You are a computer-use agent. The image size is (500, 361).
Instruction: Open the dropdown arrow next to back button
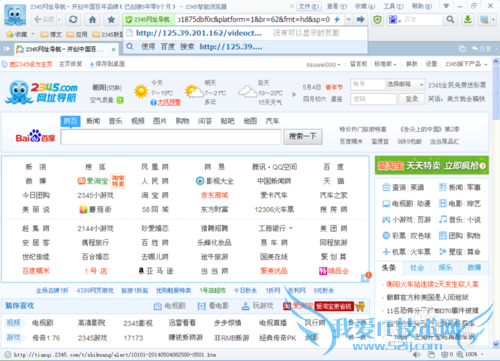pos(59,20)
